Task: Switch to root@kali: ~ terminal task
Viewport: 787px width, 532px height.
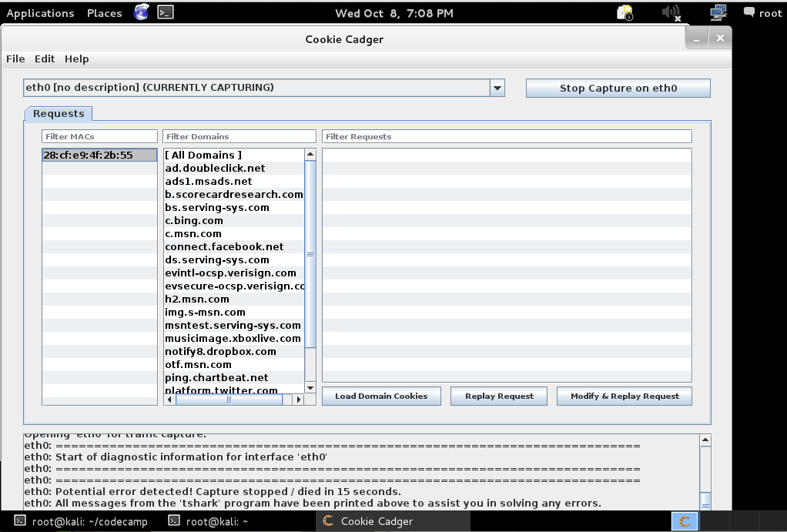Action: (208, 521)
